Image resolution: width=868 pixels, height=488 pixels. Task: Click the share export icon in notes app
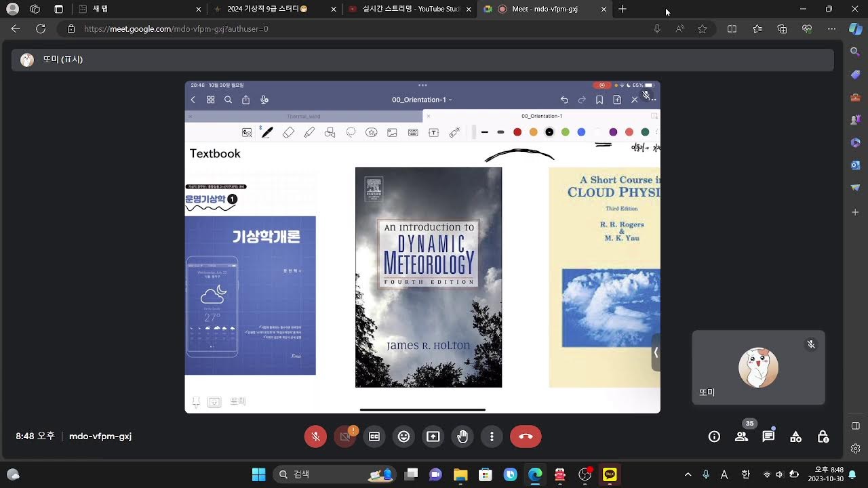click(246, 100)
